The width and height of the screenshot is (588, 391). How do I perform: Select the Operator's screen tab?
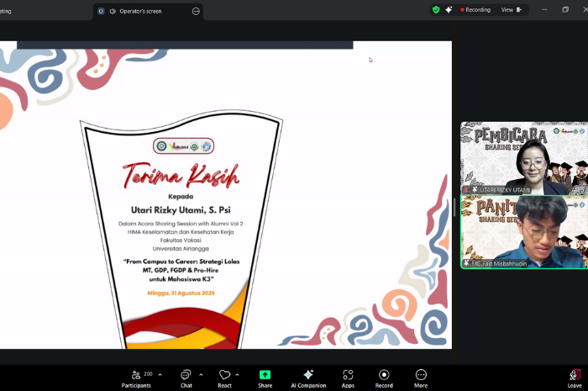[x=148, y=12]
